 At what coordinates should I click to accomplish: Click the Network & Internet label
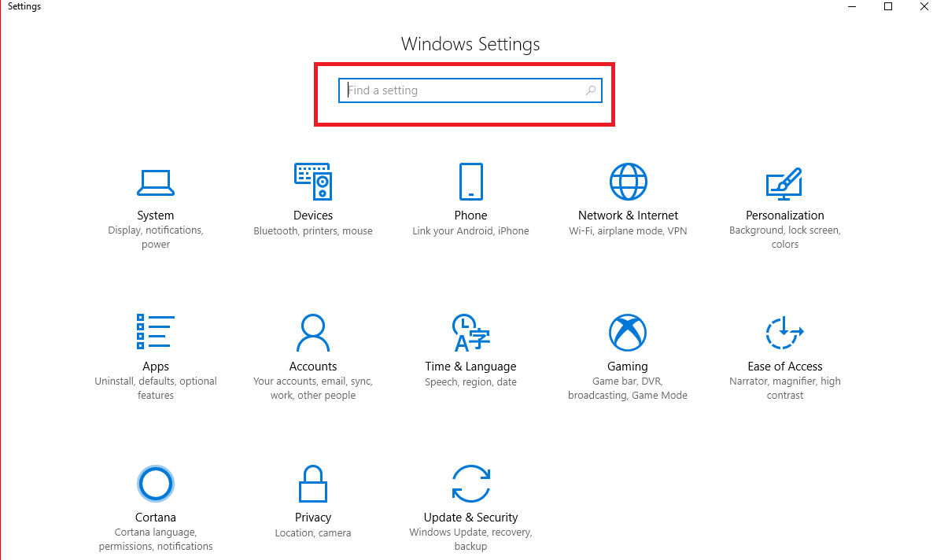tap(628, 216)
